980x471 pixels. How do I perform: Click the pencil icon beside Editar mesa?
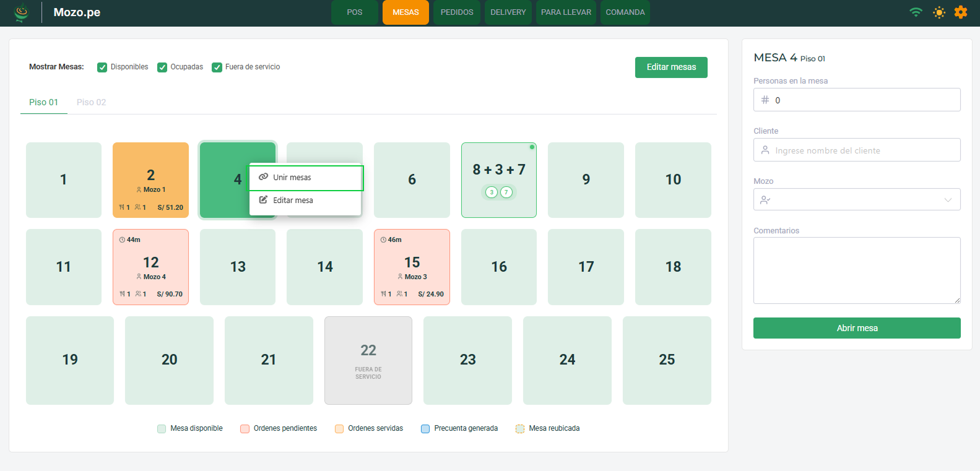(263, 200)
